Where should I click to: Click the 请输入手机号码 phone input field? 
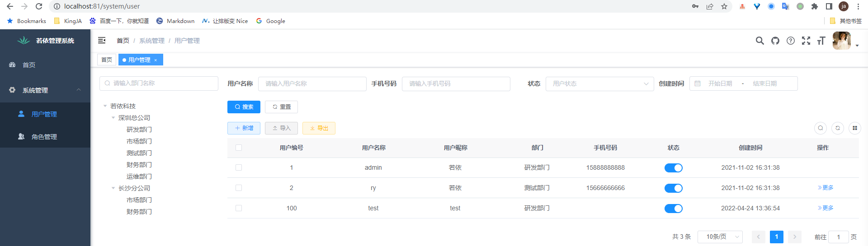(456, 84)
